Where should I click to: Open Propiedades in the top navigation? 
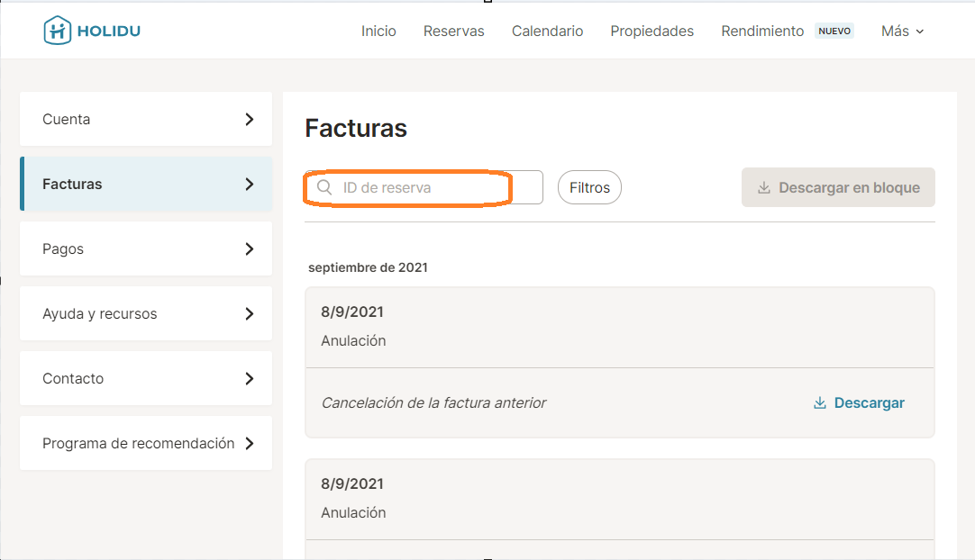652,31
